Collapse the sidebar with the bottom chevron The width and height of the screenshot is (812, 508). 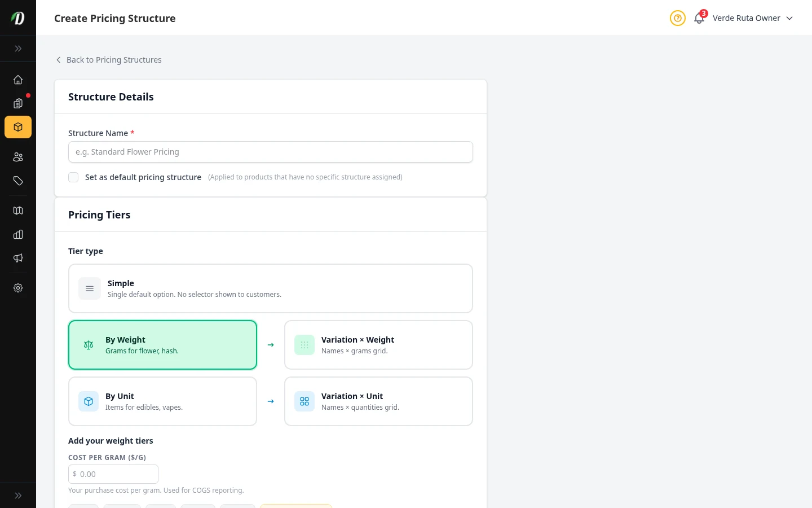[18, 495]
